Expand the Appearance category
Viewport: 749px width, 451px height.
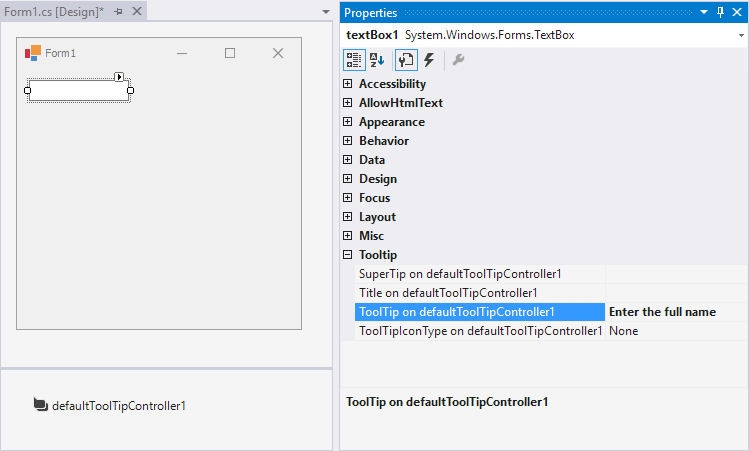(x=348, y=122)
